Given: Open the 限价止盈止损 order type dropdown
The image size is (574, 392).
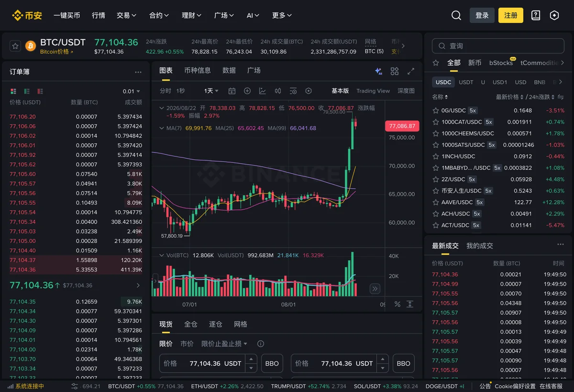Looking at the screenshot, I should pyautogui.click(x=224, y=344).
